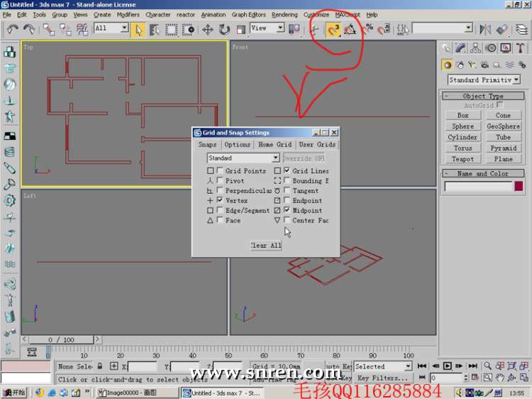Image resolution: width=532 pixels, height=399 pixels.
Task: Open the Hierarchy command panel tab
Action: 476,48
